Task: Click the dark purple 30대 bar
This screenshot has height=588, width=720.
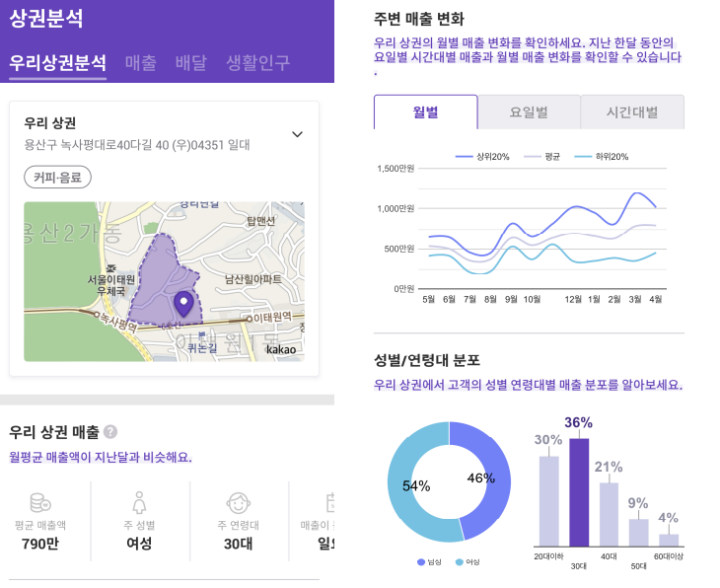Action: click(579, 492)
